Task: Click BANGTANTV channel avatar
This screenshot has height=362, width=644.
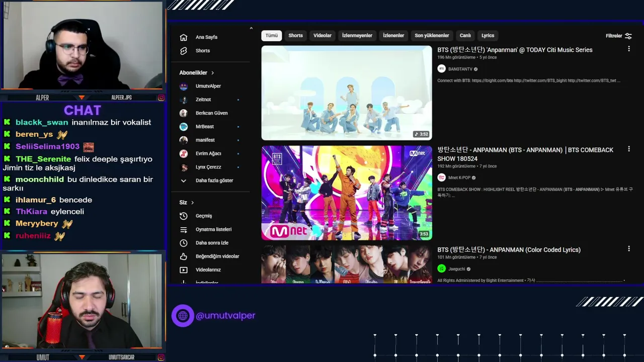Action: click(x=441, y=69)
